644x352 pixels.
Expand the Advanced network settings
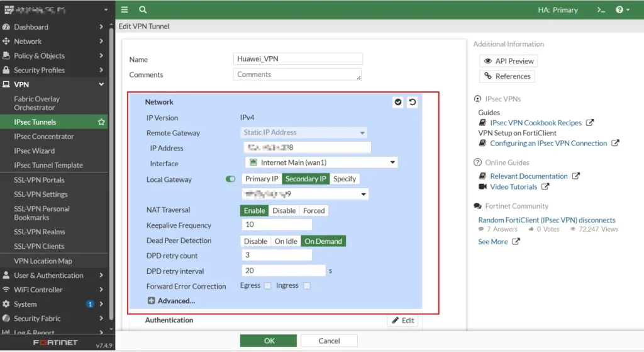click(x=171, y=300)
